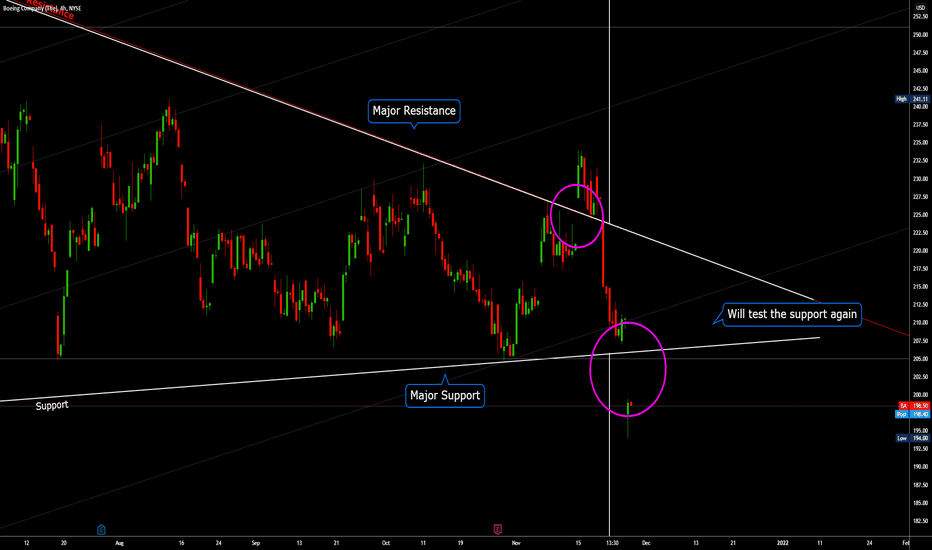
Task: Click the High 241.11 price label
Action: (912, 99)
